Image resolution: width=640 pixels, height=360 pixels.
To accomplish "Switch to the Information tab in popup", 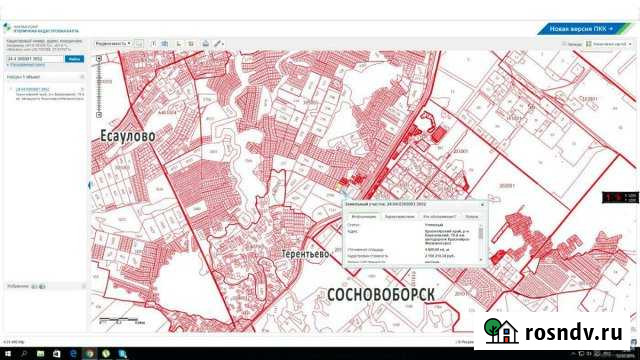I will (364, 216).
